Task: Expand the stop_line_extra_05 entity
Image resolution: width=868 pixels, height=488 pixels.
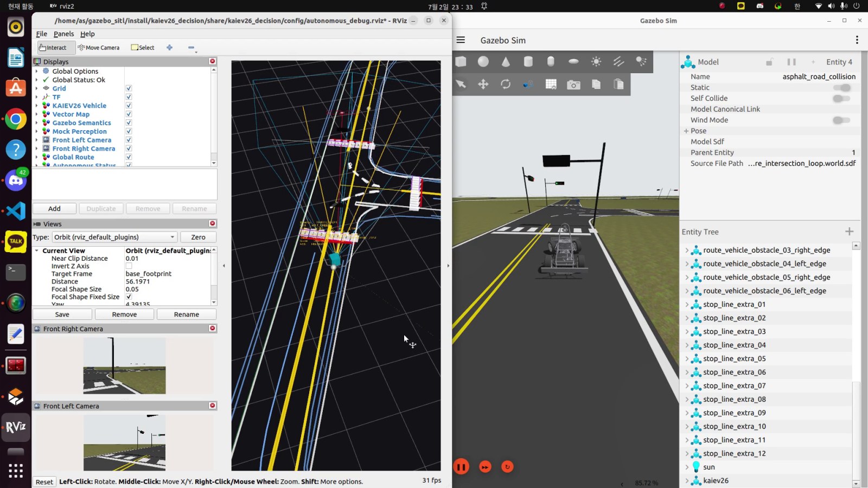Action: pos(687,359)
